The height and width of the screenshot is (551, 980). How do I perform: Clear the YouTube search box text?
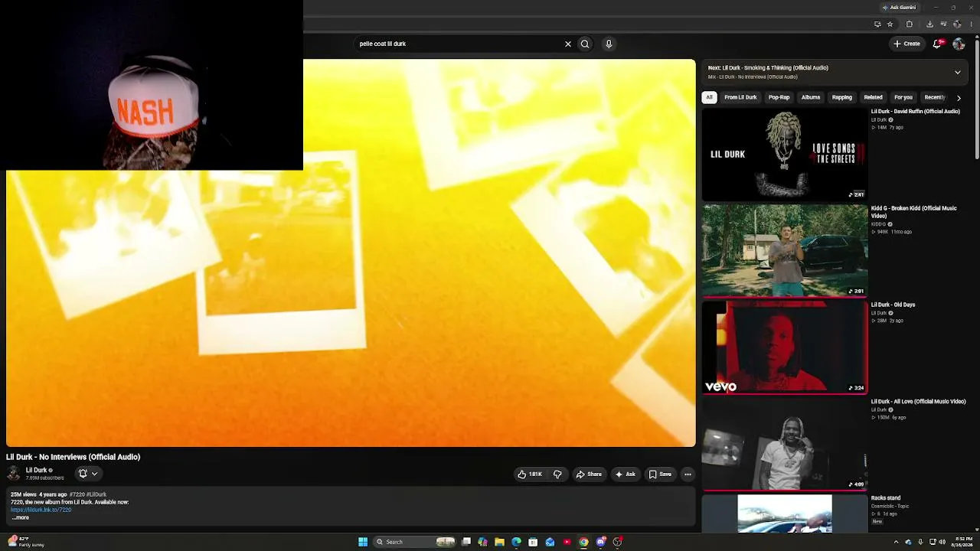point(568,44)
